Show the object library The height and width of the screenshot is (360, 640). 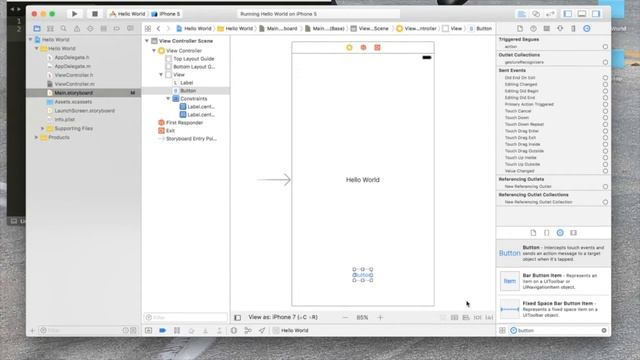(x=560, y=233)
